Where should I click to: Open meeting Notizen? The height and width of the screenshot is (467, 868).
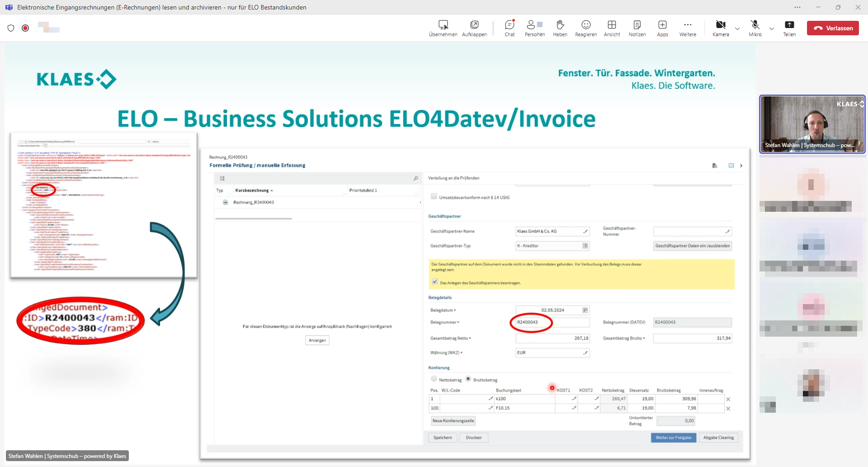tap(637, 28)
